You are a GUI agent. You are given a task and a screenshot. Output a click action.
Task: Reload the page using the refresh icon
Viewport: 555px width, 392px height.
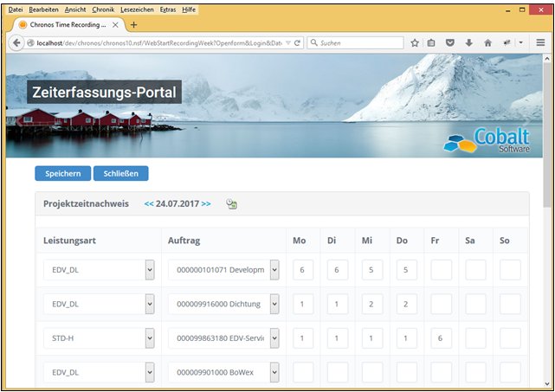[x=297, y=42]
